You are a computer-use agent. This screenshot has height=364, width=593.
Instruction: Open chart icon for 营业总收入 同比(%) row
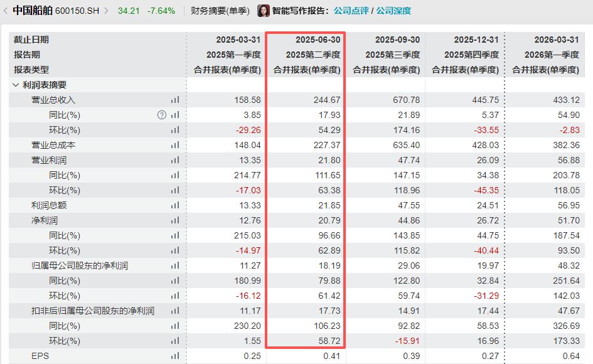[174, 115]
